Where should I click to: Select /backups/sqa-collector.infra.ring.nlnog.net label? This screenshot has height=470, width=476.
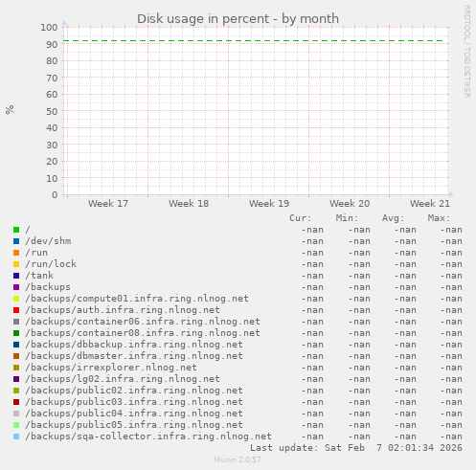click(x=148, y=436)
